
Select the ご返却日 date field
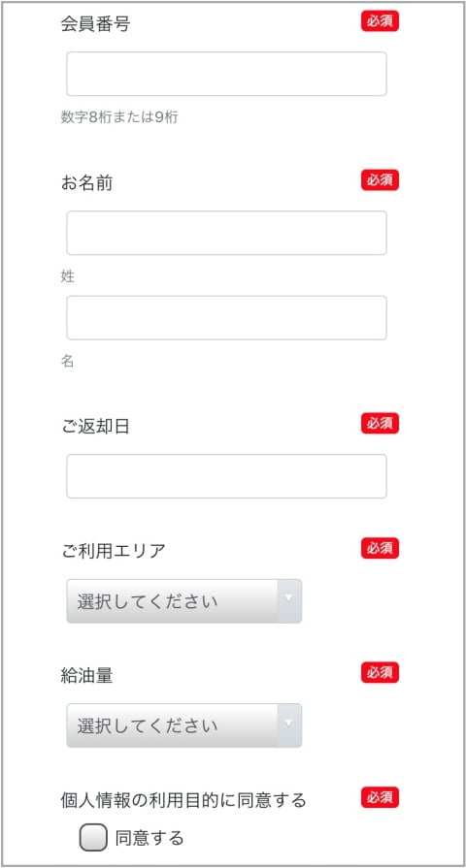[226, 476]
